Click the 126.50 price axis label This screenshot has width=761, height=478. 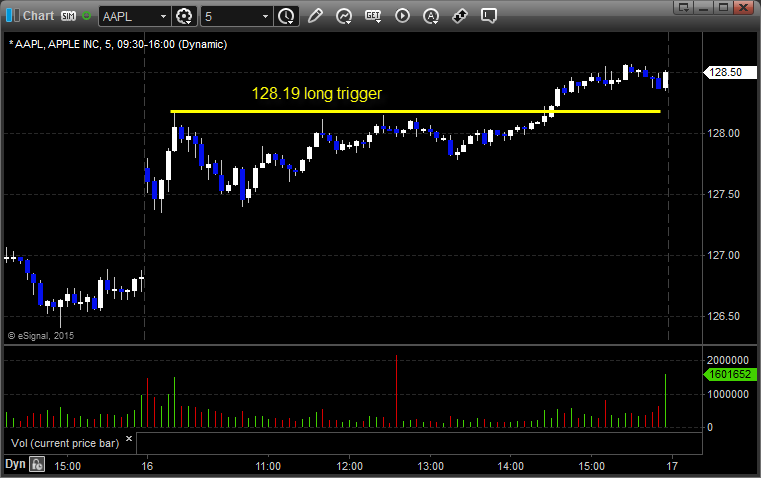724,316
